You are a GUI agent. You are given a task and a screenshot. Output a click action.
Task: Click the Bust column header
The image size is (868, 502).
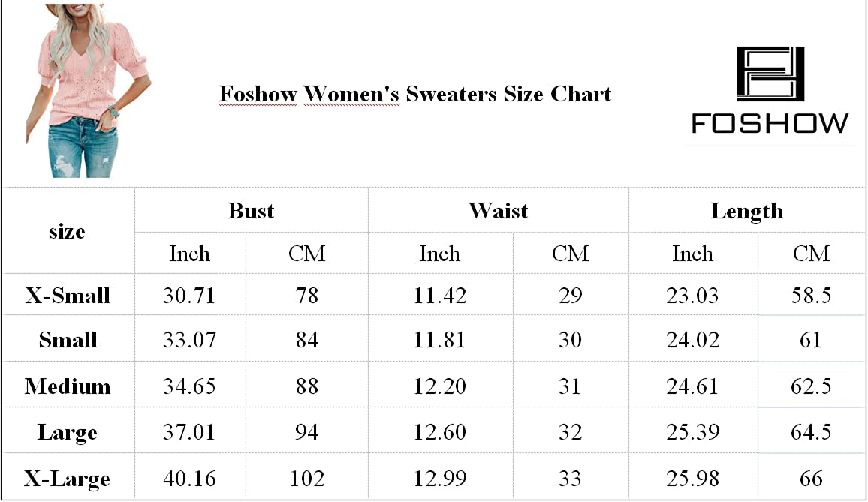click(x=251, y=211)
